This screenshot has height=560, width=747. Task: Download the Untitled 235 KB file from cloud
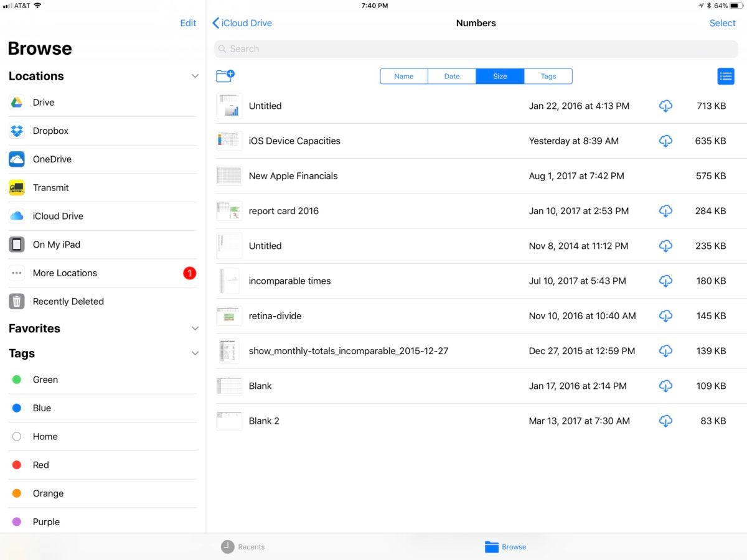(665, 246)
